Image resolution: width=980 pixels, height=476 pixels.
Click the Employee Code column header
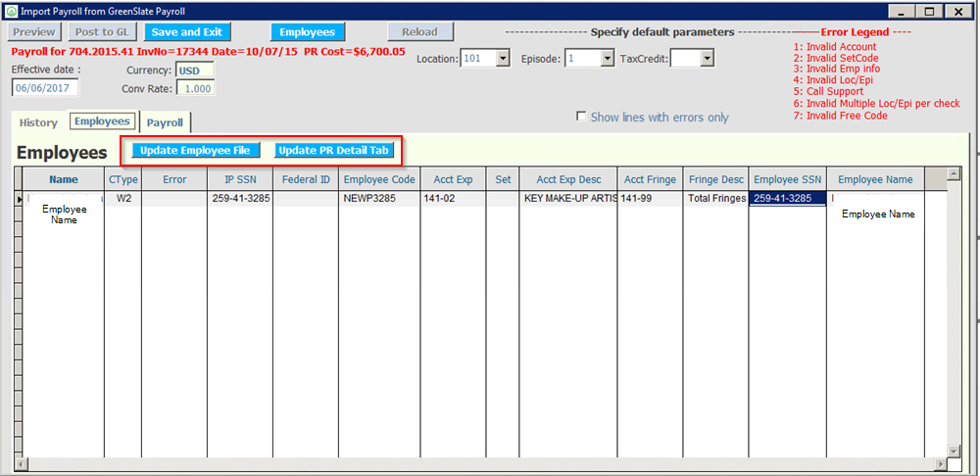pyautogui.click(x=379, y=179)
